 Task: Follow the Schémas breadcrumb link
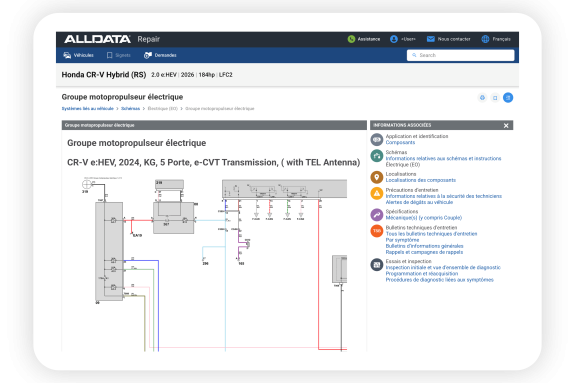coord(131,109)
